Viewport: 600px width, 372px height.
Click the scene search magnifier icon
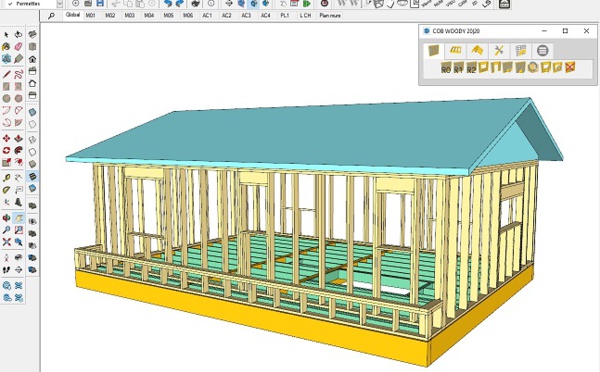[x=51, y=16]
